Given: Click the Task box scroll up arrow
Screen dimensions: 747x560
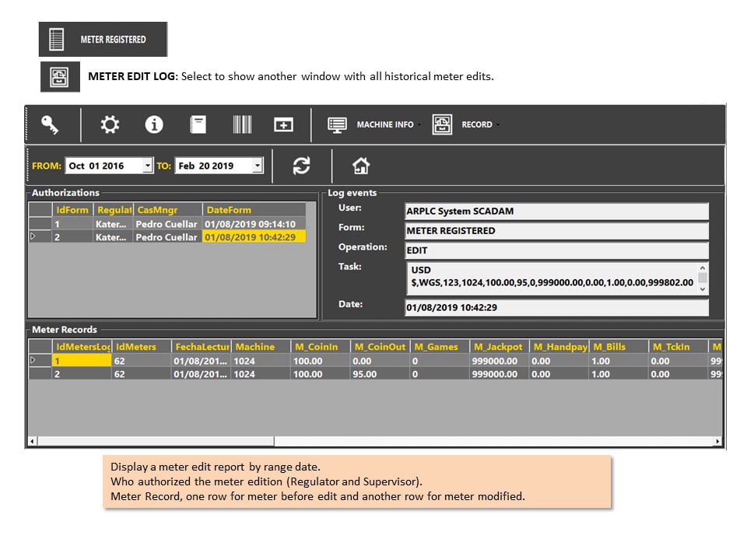Looking at the screenshot, I should coord(702,268).
